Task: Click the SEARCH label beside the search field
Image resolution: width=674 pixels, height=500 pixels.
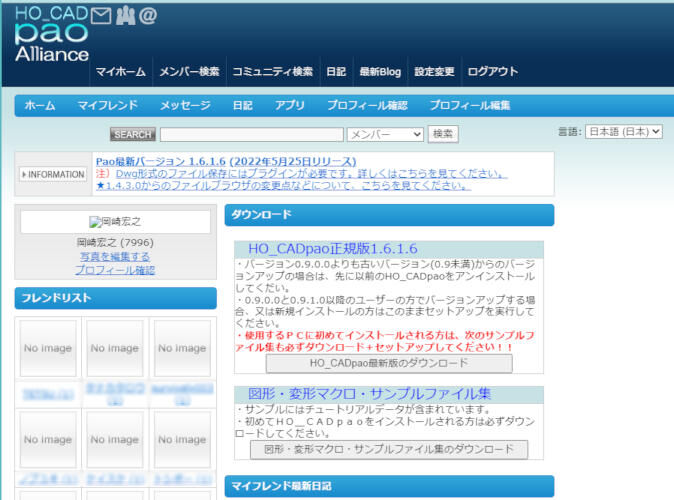Action: click(133, 135)
